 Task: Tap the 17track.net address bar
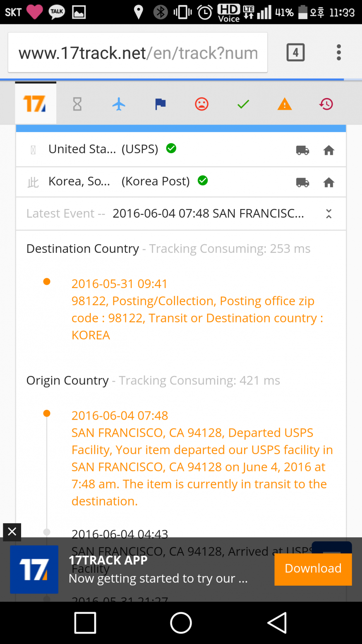138,53
